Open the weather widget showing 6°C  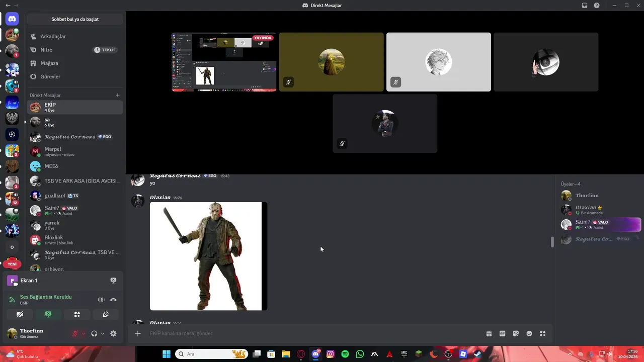point(23,354)
